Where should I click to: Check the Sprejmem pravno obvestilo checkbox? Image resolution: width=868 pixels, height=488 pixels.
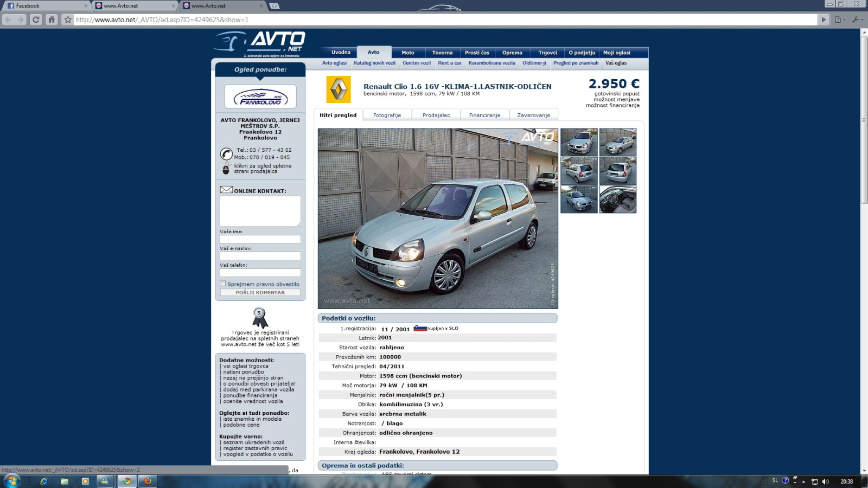tap(222, 283)
